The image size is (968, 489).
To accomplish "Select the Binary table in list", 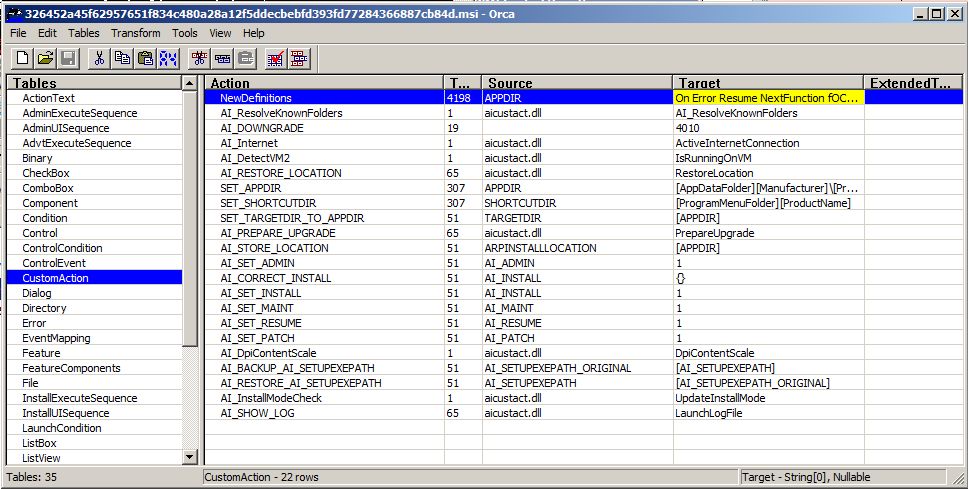I will (x=37, y=158).
